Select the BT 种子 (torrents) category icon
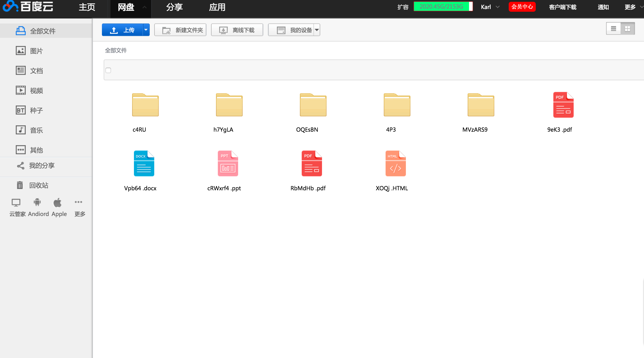Viewport: 644px width, 358px height. pos(21,110)
